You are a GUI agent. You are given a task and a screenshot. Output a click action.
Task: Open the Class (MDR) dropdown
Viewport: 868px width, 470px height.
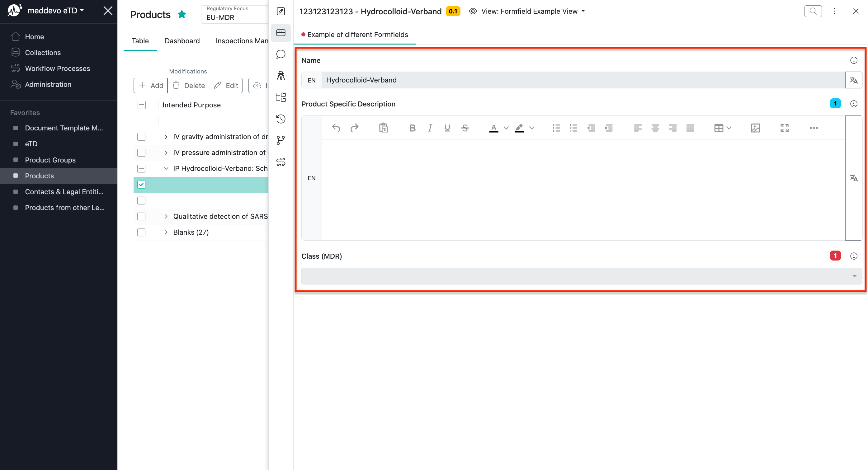click(582, 276)
